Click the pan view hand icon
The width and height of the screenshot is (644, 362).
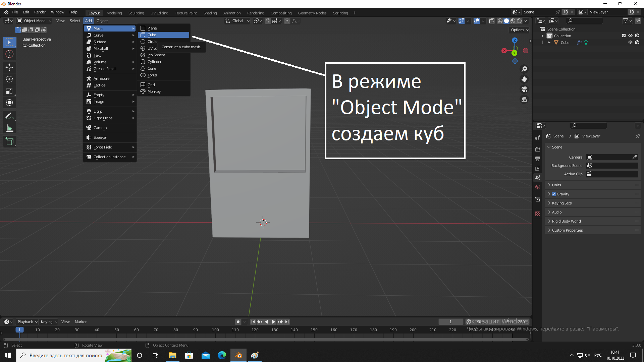524,79
